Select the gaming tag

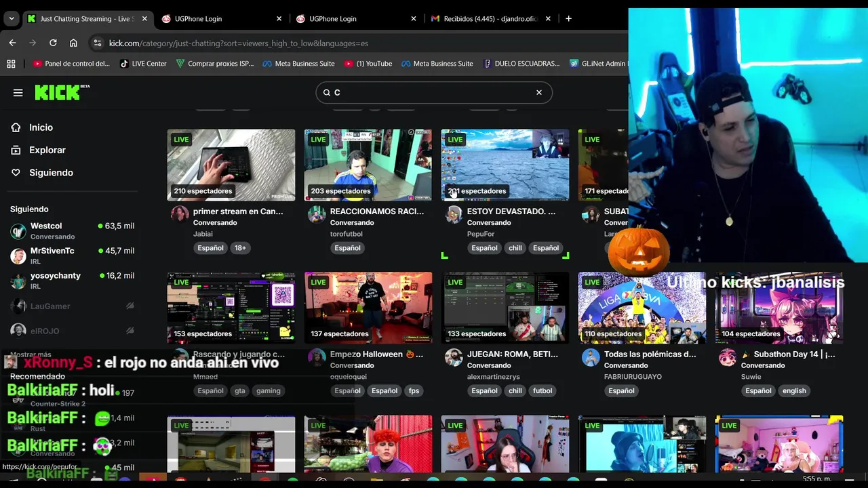(x=269, y=391)
